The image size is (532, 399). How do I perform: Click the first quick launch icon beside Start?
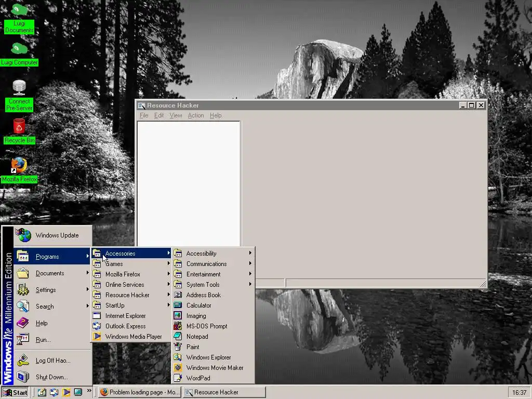coord(42,392)
